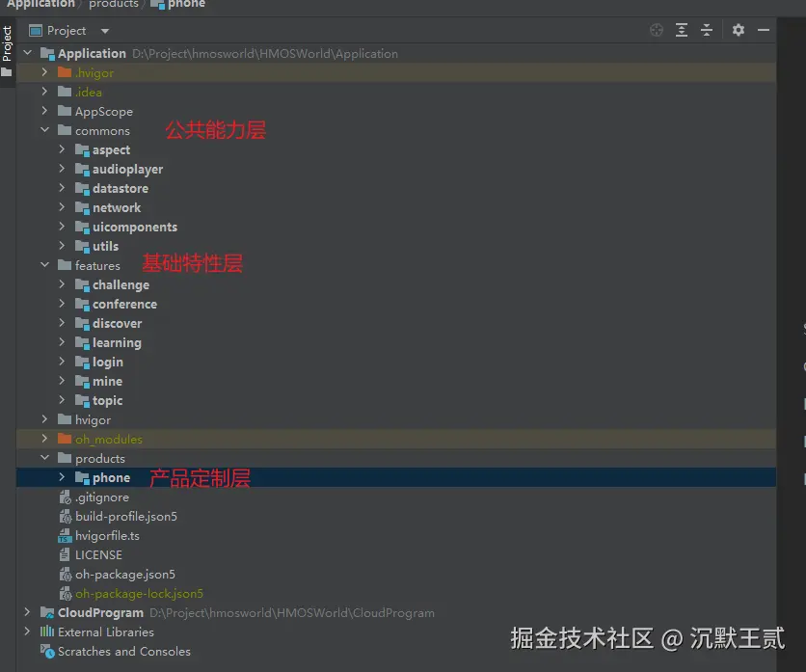Click Scratches and Consoles icon
The height and width of the screenshot is (672, 806).
coord(47,652)
